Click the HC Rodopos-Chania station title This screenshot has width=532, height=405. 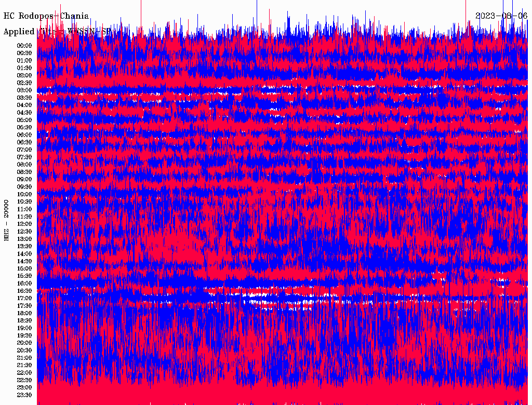click(46, 16)
